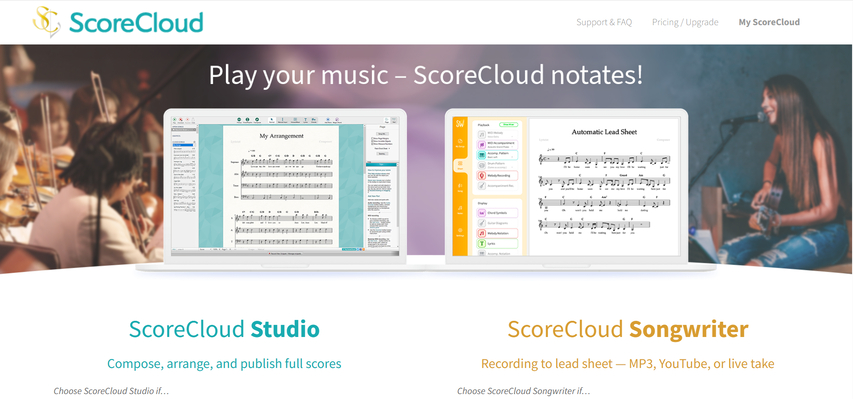Open the Support & FAQ page
This screenshot has height=399, width=853.
[604, 22]
